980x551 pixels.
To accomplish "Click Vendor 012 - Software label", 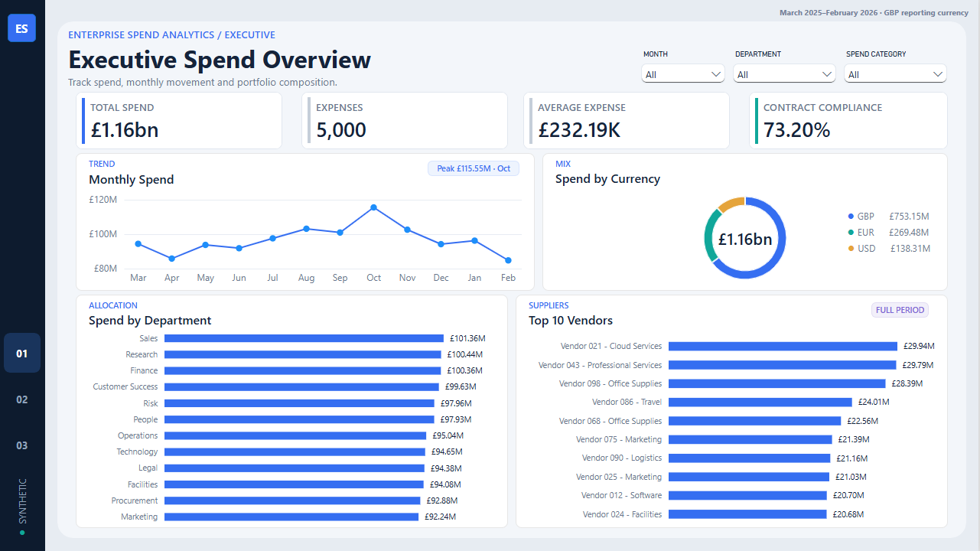I will pyautogui.click(x=621, y=495).
